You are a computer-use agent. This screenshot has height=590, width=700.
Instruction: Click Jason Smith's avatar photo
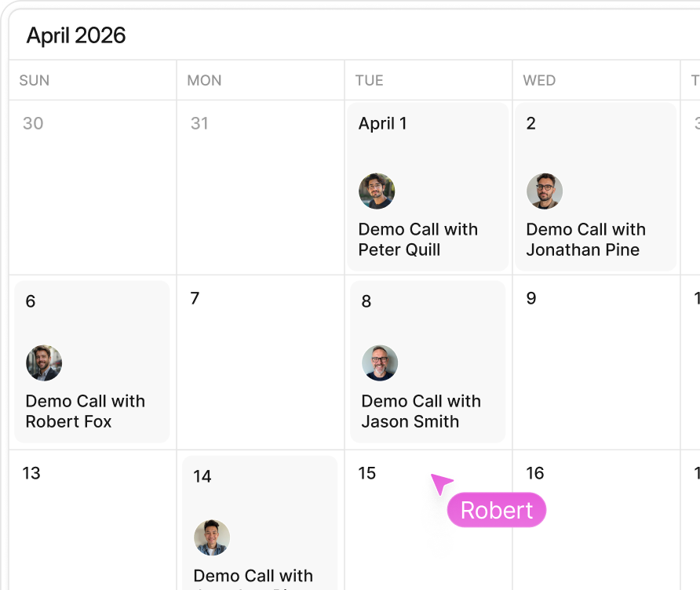click(380, 362)
